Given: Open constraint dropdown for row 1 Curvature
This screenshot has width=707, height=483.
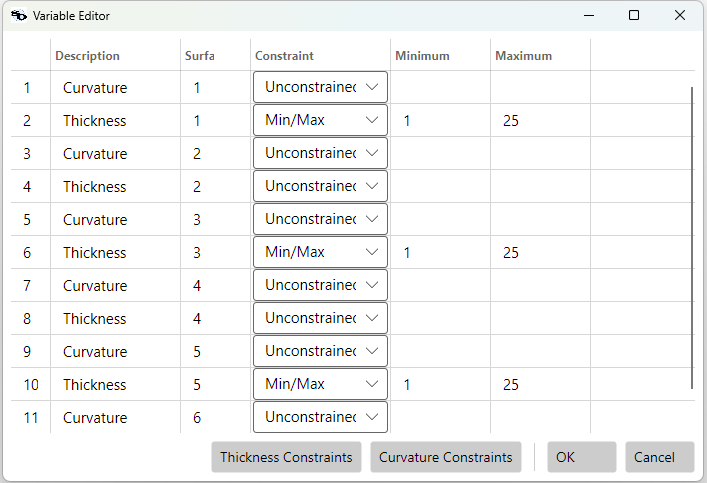Looking at the screenshot, I should (320, 87).
